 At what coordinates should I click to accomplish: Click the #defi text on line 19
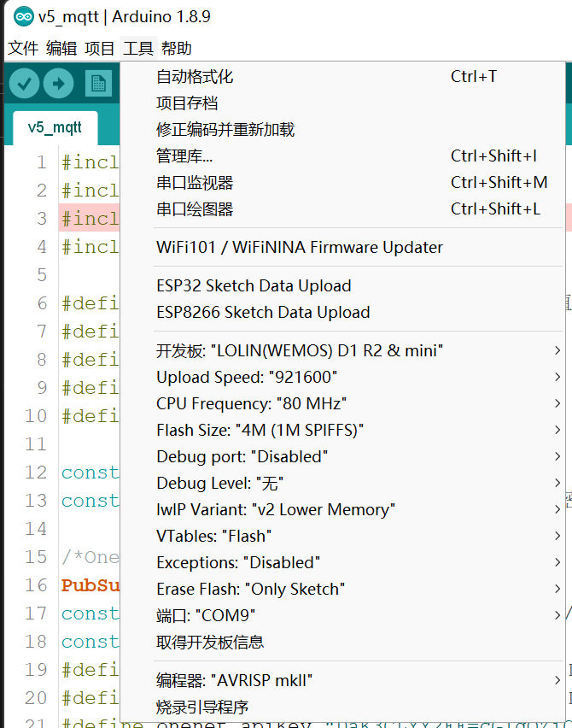coord(90,670)
